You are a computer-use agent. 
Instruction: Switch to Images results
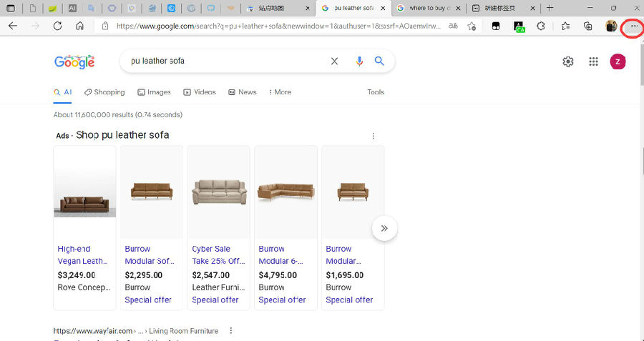(x=154, y=92)
